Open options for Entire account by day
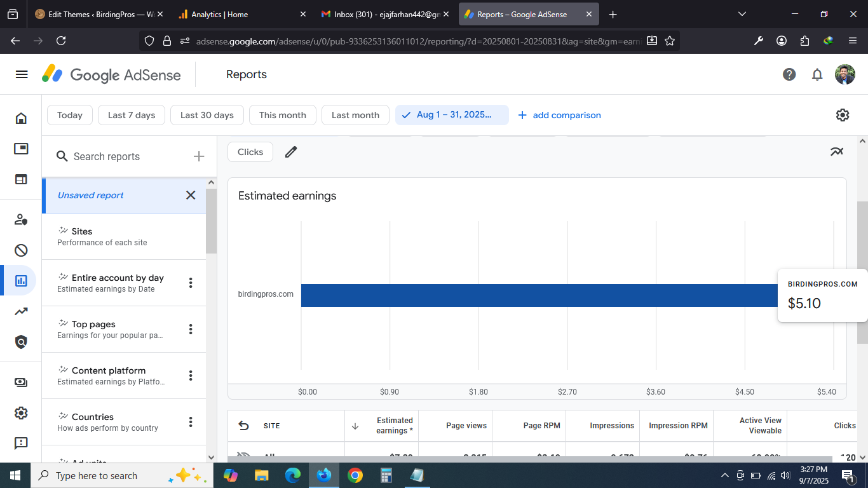 tap(191, 283)
